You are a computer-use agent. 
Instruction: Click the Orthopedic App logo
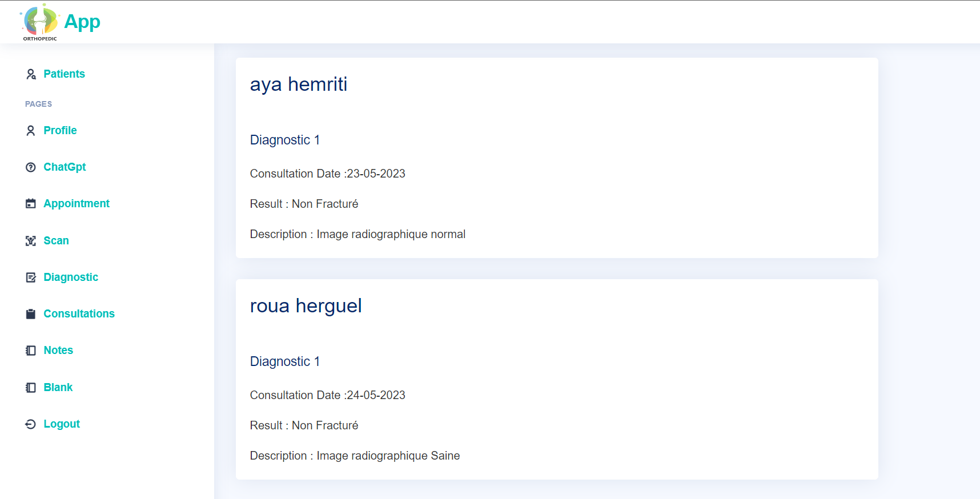(x=41, y=22)
